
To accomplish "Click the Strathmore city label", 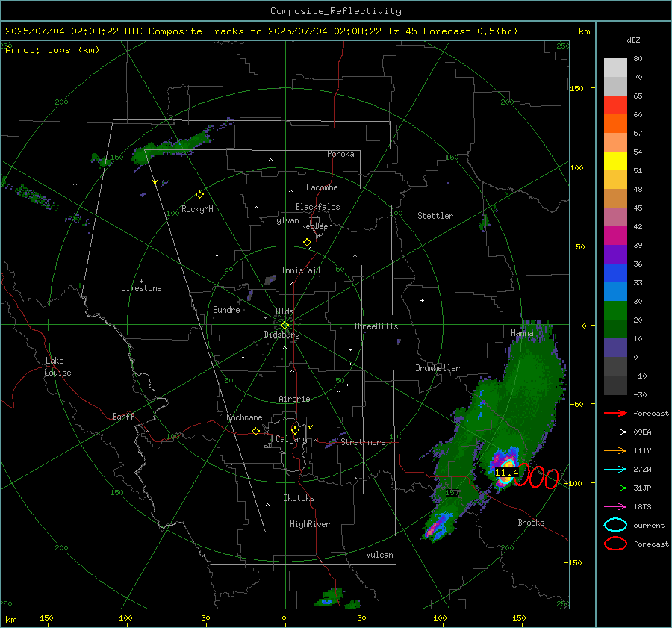I will [363, 442].
